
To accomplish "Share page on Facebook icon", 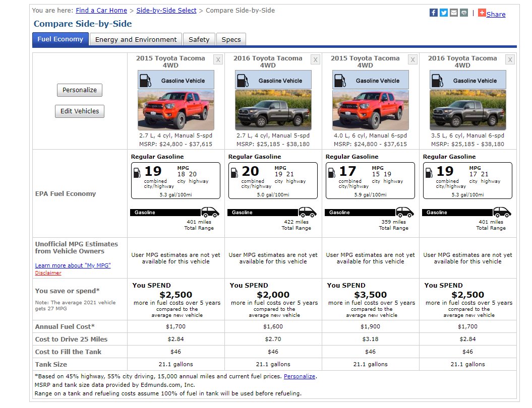I will tap(433, 13).
